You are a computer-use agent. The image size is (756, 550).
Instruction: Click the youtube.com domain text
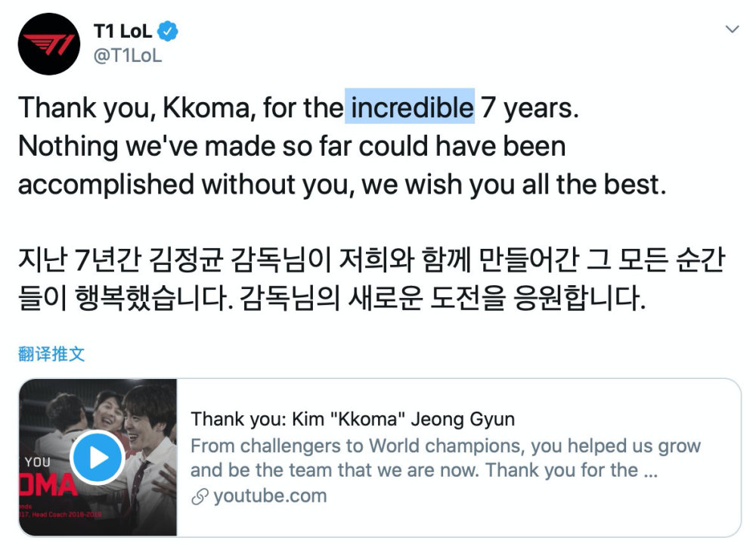[270, 496]
